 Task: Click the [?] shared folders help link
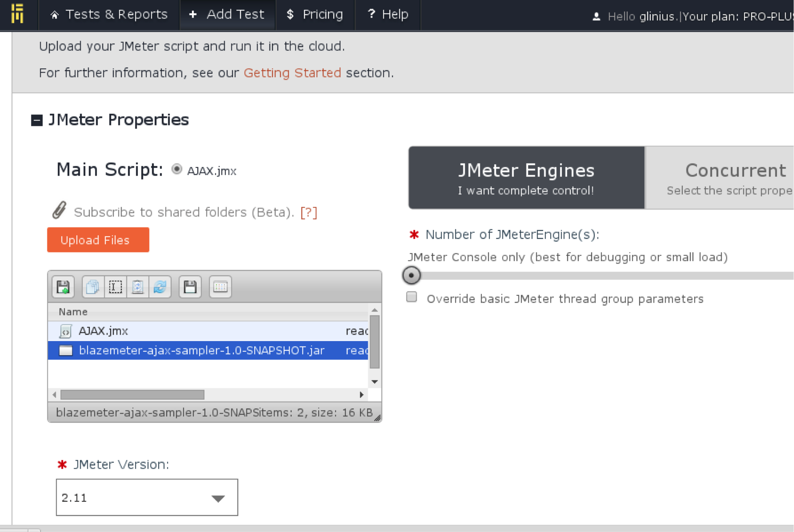click(309, 212)
